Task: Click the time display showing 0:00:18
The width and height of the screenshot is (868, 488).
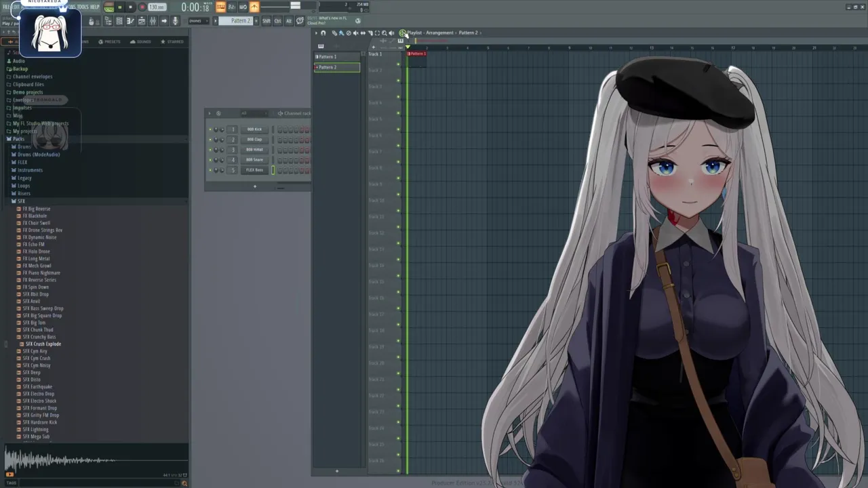Action: pyautogui.click(x=195, y=7)
